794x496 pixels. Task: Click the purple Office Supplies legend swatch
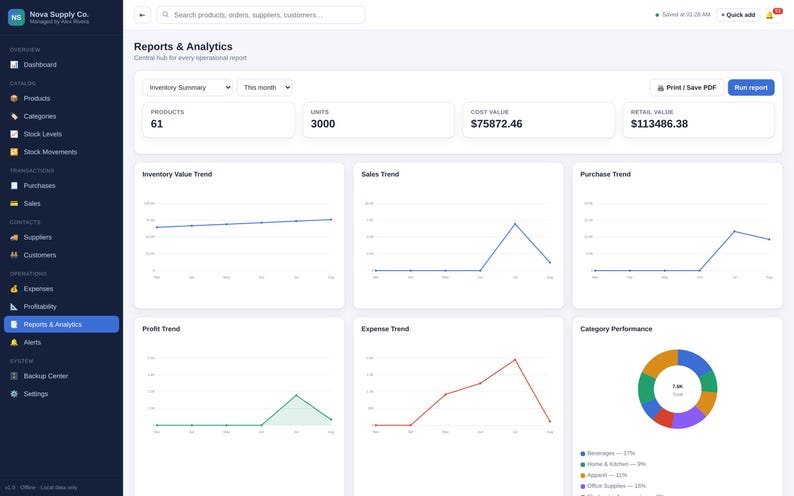pyautogui.click(x=583, y=486)
